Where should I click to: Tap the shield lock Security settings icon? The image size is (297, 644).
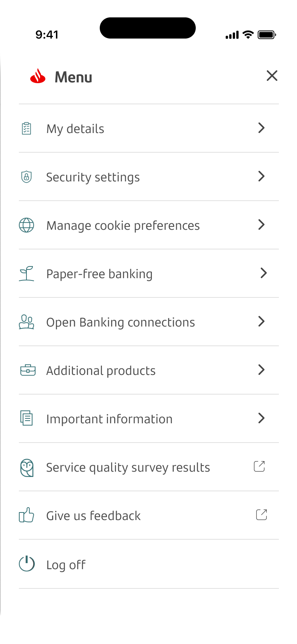coord(26,177)
